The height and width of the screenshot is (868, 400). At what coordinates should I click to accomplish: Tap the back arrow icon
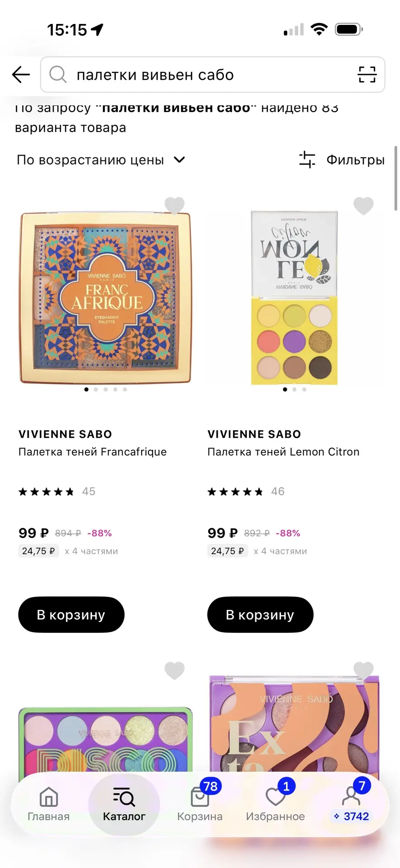pos(21,75)
